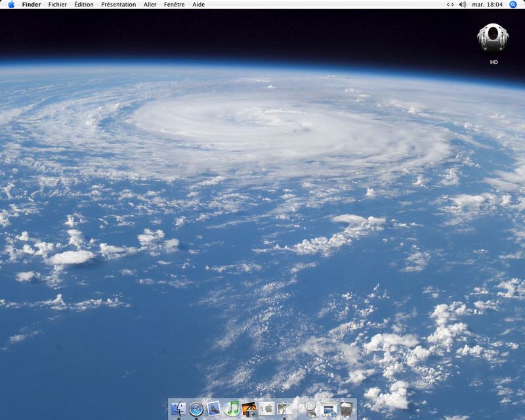Open the Aide menu
Screen dimensions: 525x420
[199, 5]
